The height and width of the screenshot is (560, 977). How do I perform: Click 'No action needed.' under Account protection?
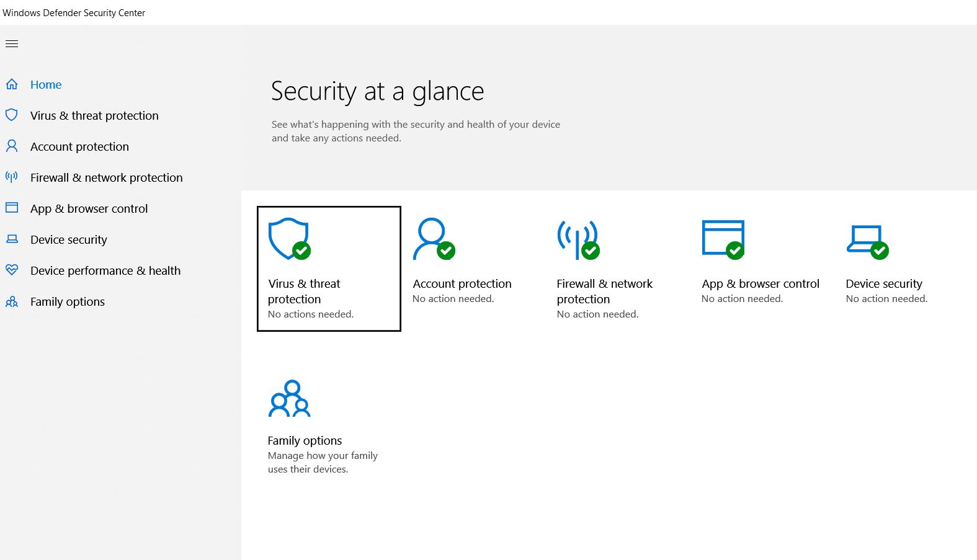click(453, 298)
